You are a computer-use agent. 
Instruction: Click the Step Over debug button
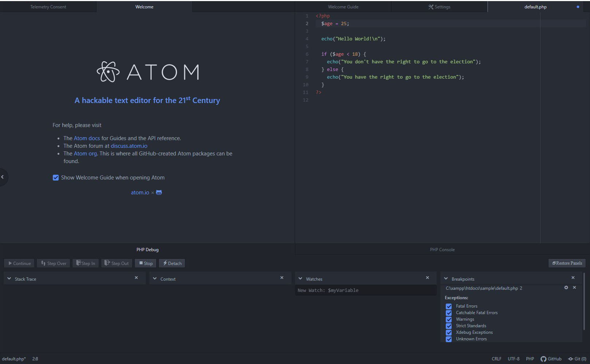54,263
